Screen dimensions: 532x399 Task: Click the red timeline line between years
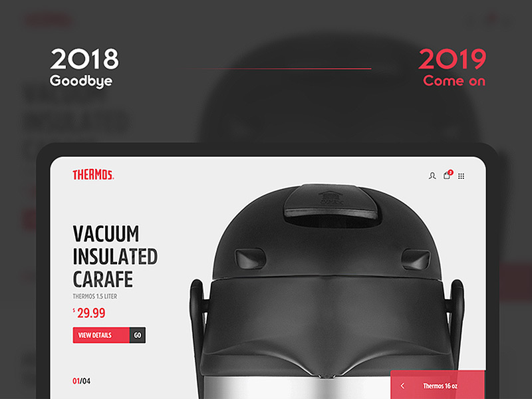point(279,68)
